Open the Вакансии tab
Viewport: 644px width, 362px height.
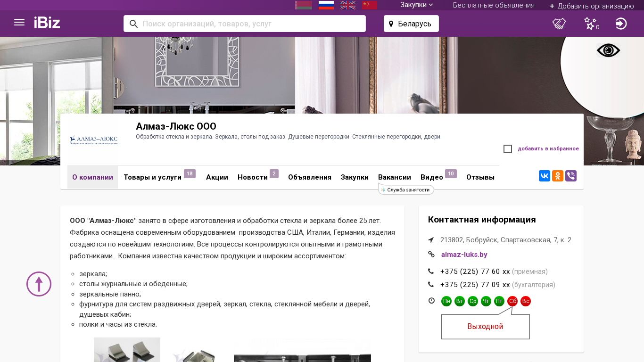point(395,177)
